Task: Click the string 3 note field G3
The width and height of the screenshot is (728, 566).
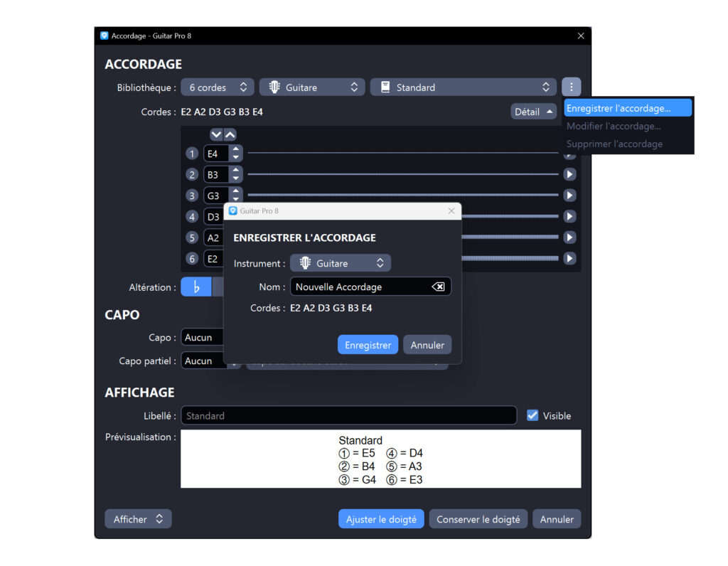Action: point(218,196)
